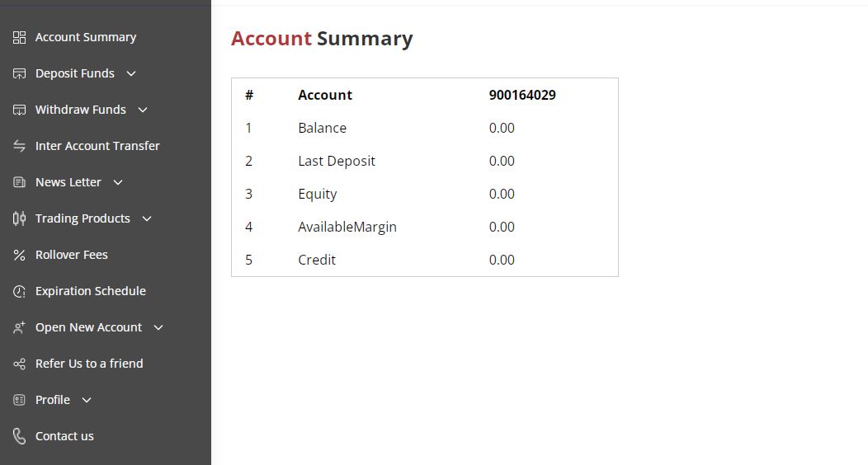868x465 pixels.
Task: Click the Withdraw Funds sidebar icon
Action: (19, 110)
